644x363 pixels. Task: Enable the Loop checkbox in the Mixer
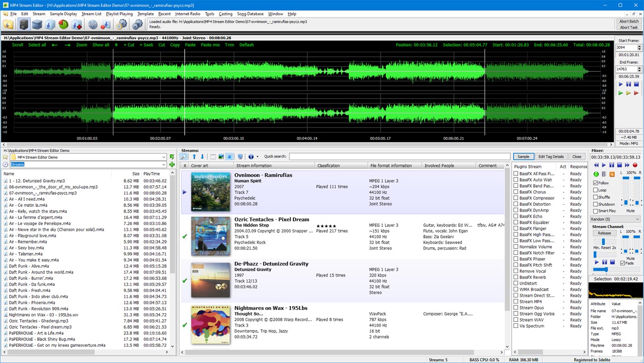click(x=596, y=190)
